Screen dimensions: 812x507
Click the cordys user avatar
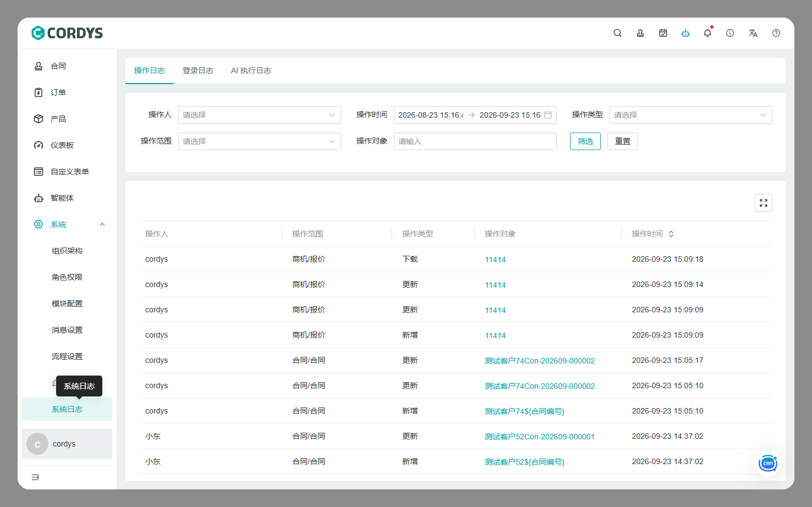click(x=37, y=444)
